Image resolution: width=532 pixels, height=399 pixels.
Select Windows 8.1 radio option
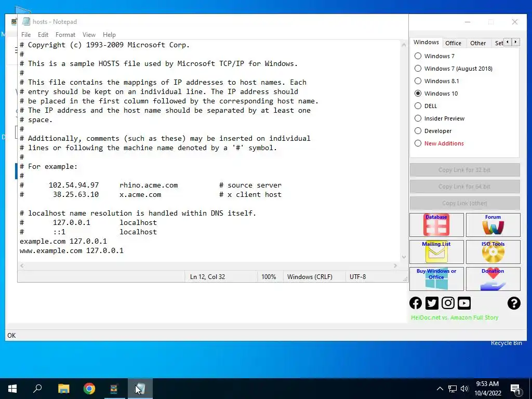click(418, 81)
